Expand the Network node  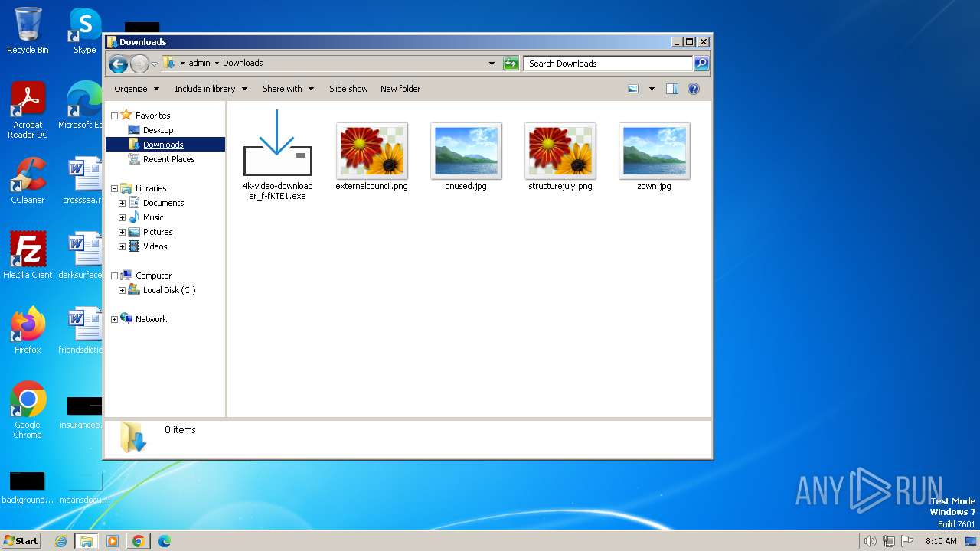[x=115, y=319]
